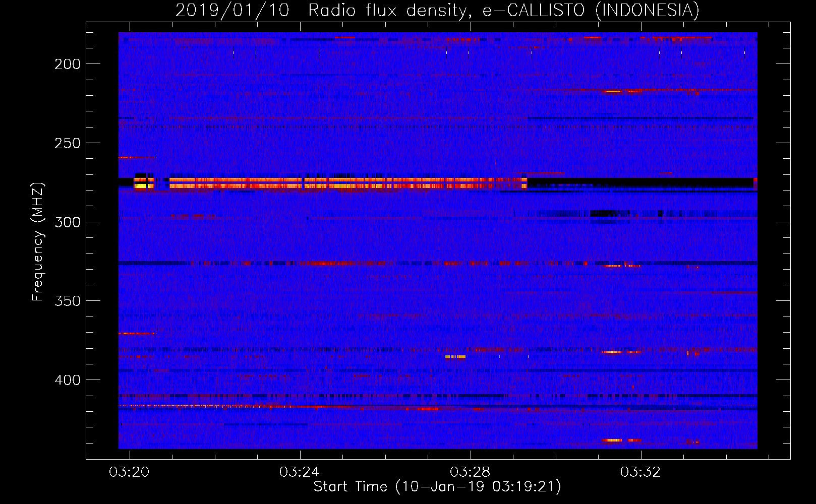Click the 03:32 time tick label
The image size is (816, 504).
tap(640, 472)
